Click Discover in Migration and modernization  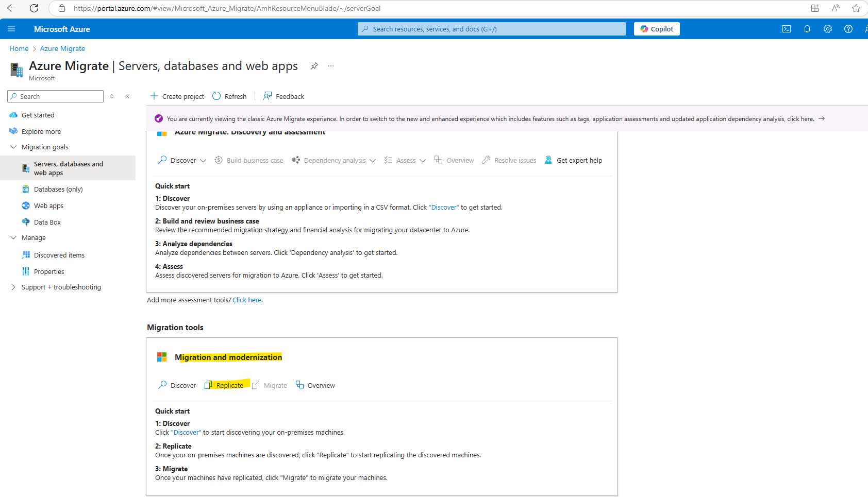pos(177,385)
